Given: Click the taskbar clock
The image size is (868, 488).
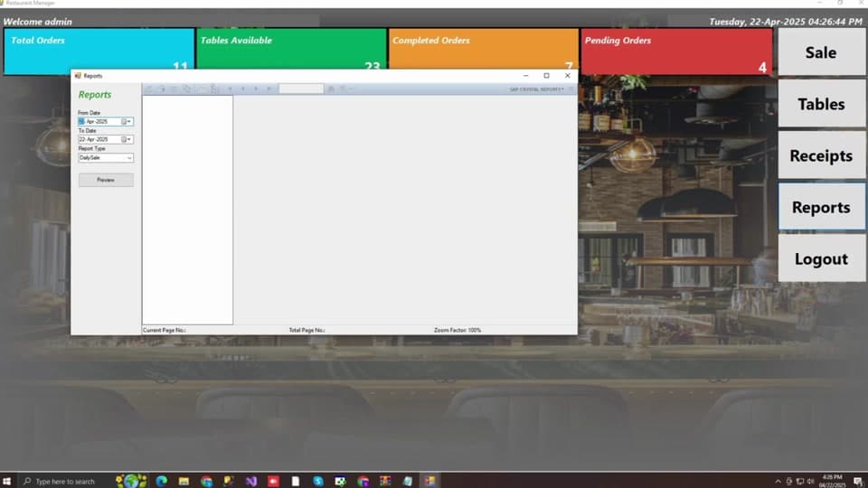Looking at the screenshot, I should (x=832, y=481).
